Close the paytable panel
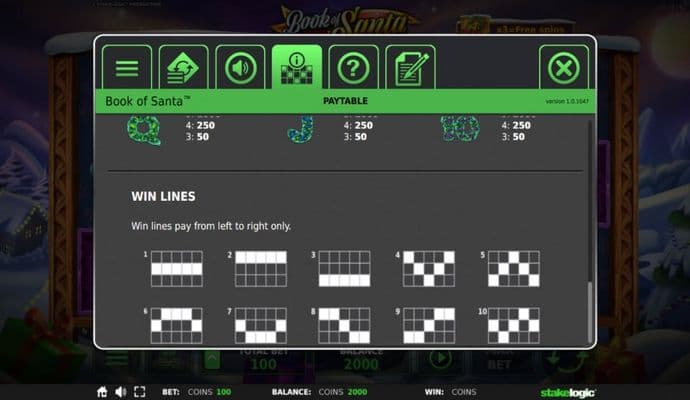The height and width of the screenshot is (400, 690). (563, 68)
